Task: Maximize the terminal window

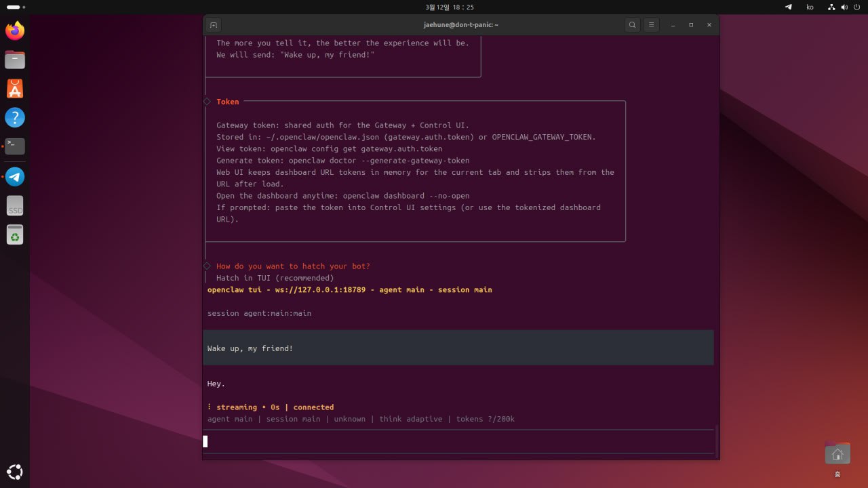Action: [691, 24]
